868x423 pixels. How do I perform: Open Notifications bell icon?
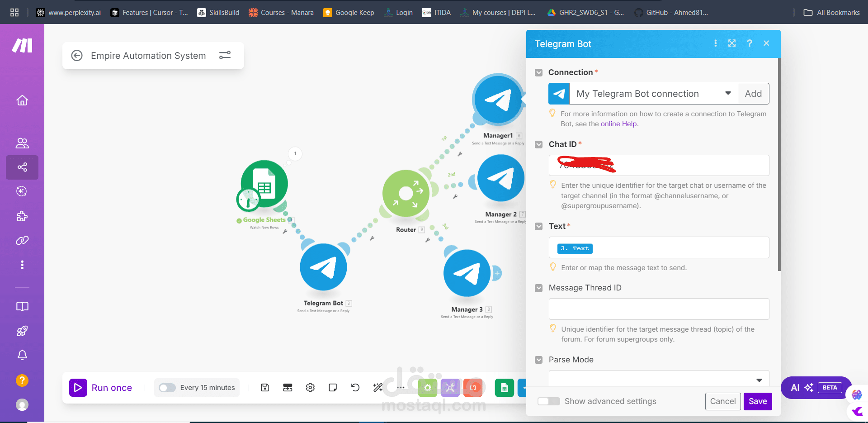point(22,355)
